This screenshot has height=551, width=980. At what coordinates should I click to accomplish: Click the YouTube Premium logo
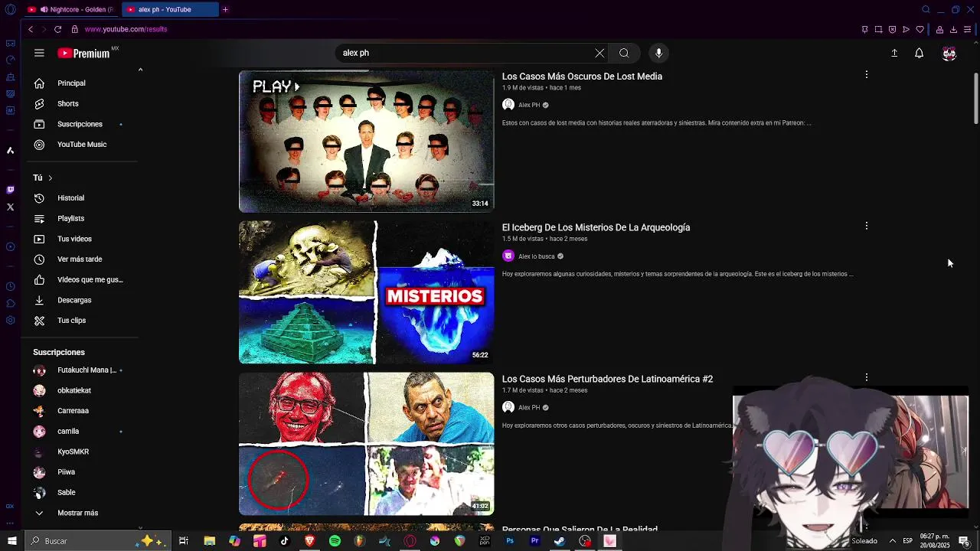point(84,54)
